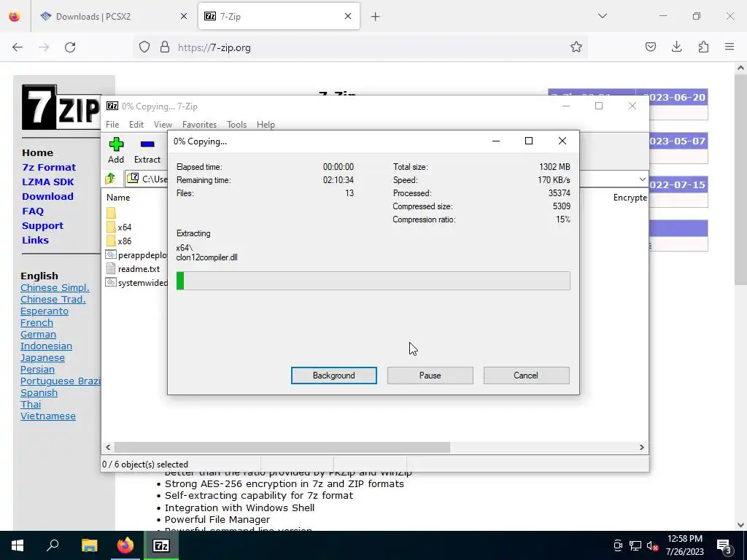Bookmark this page with the star icon
Viewport: 747px width, 560px height.
(576, 47)
